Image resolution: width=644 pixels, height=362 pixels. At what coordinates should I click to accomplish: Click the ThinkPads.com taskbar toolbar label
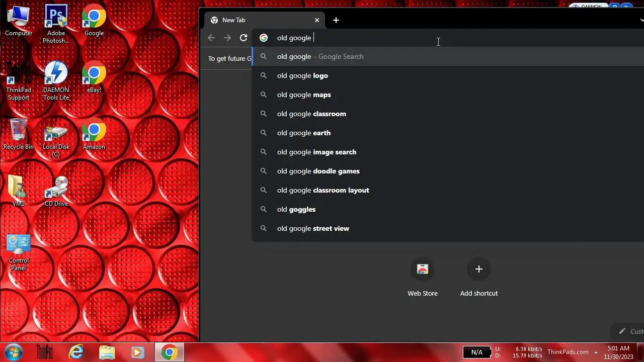tap(568, 352)
